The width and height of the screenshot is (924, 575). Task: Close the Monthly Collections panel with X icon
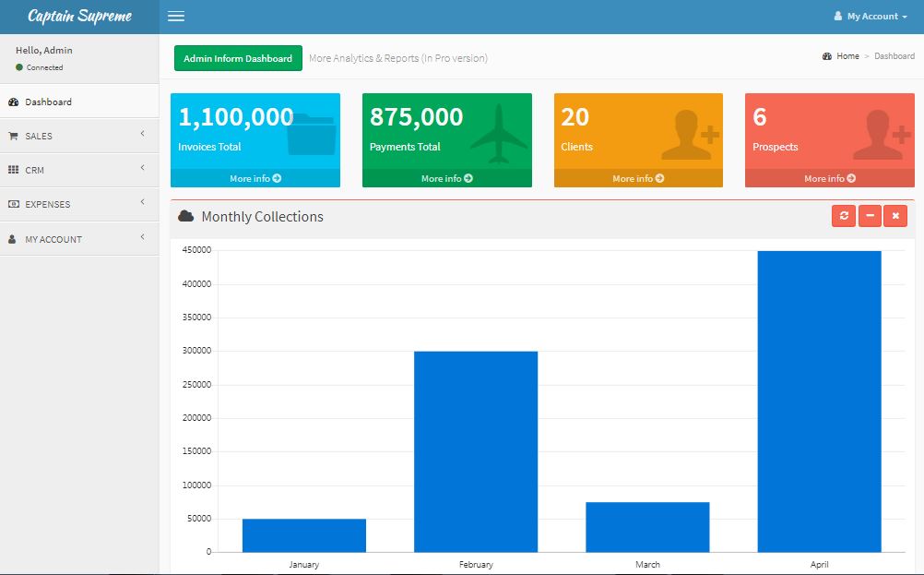tap(894, 216)
